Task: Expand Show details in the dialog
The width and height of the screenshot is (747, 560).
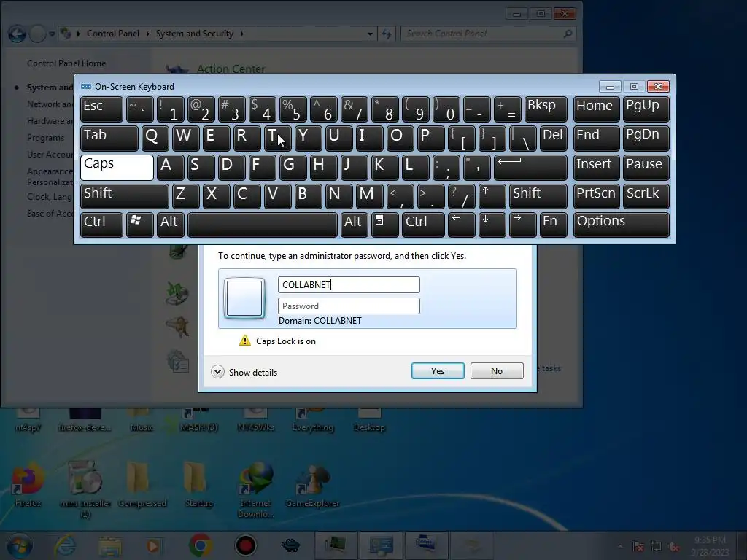Action: point(244,372)
